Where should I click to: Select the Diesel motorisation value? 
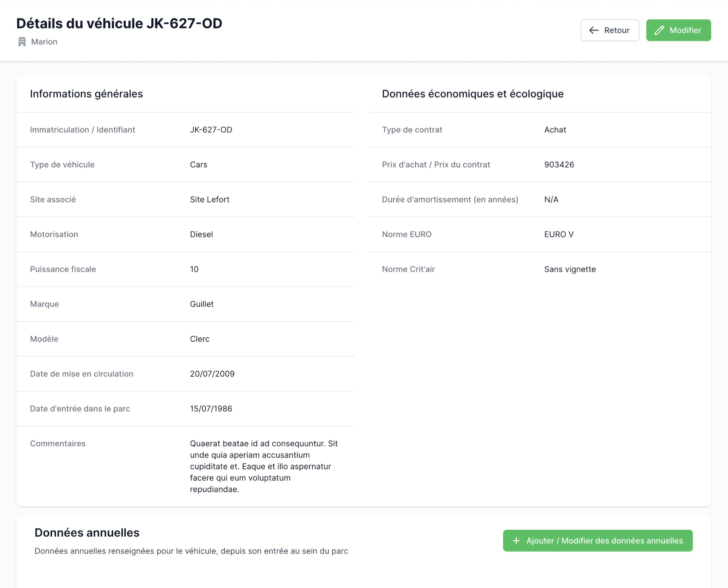201,234
